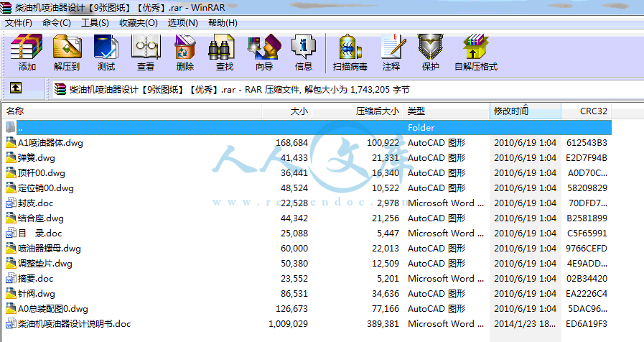
Task: Select the 目 录.doc file icon
Action: pos(11,233)
